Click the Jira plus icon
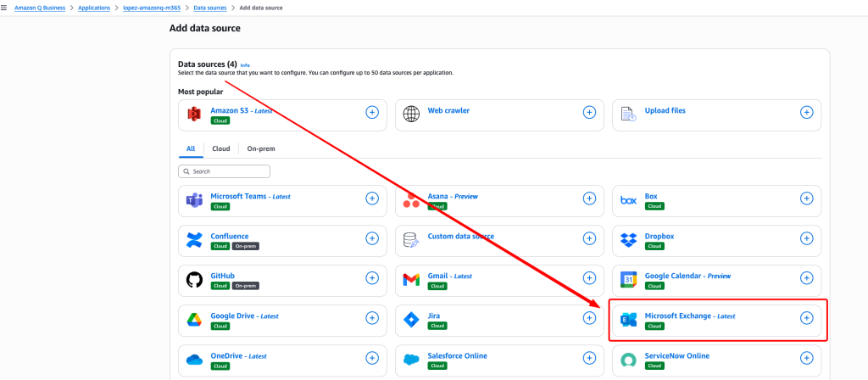 pos(589,317)
